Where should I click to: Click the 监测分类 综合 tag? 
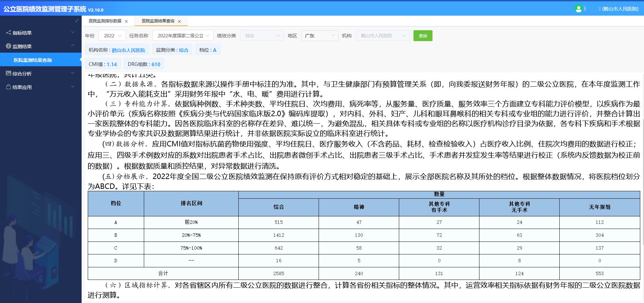point(172,50)
